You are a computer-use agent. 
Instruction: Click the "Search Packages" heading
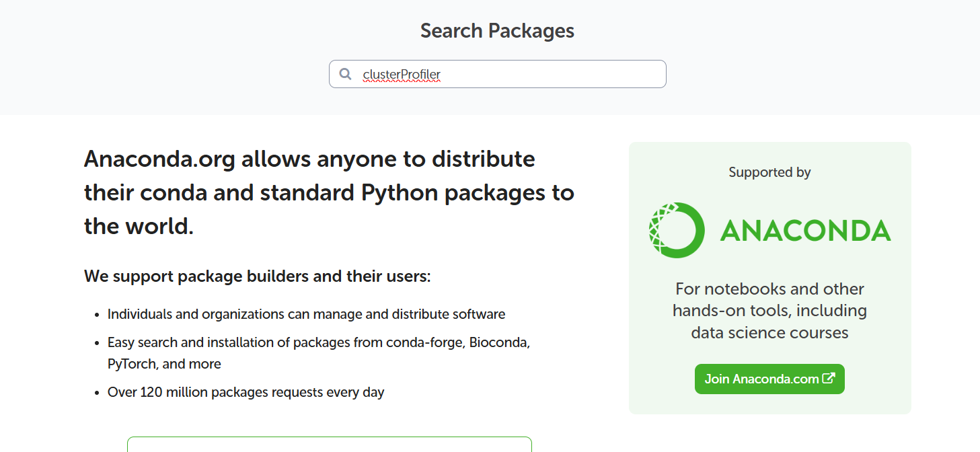[497, 31]
